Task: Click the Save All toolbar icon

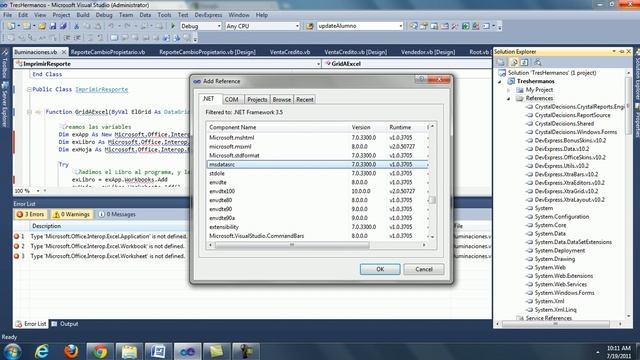Action: [x=63, y=26]
